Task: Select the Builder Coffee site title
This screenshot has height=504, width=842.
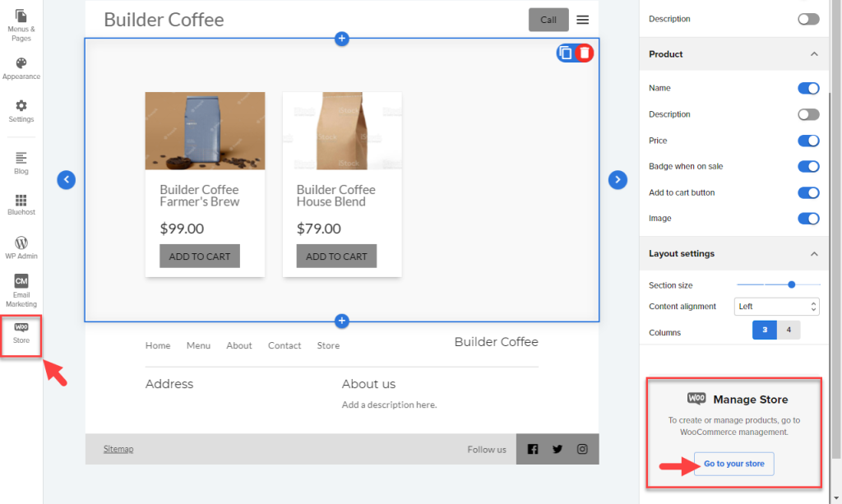Action: point(164,20)
